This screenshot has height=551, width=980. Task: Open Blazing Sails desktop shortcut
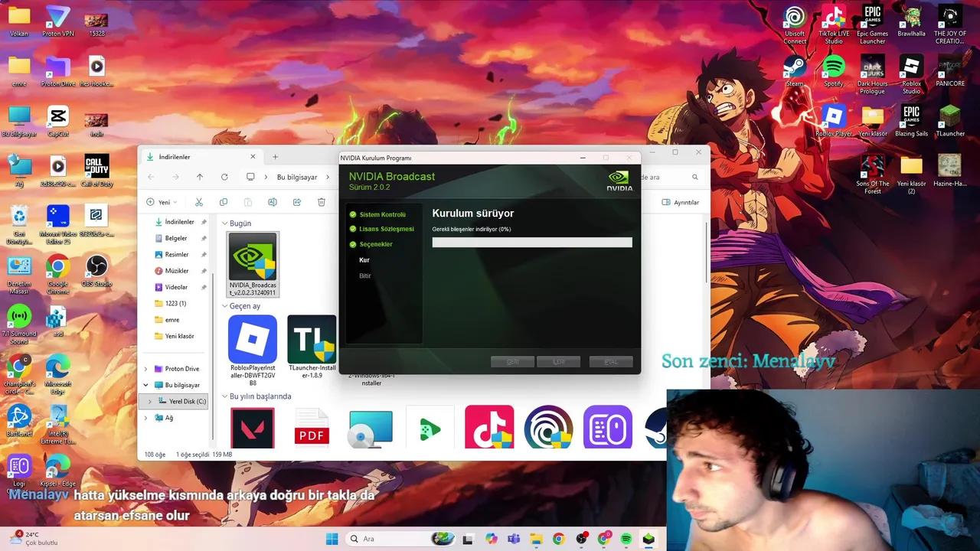click(x=911, y=121)
